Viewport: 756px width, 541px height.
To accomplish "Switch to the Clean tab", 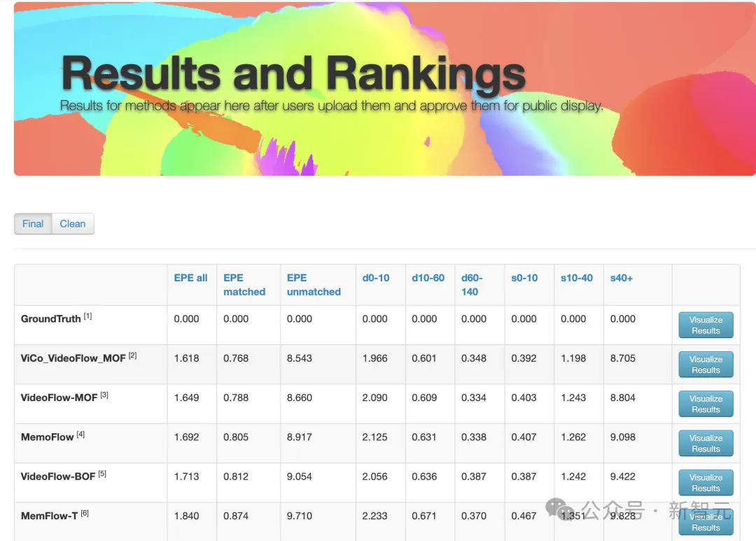I will tap(73, 224).
